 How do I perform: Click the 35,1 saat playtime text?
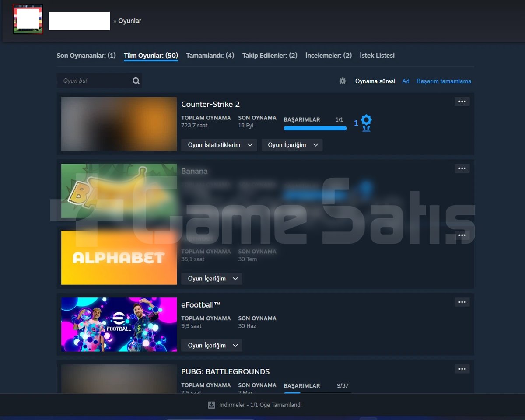(x=193, y=259)
